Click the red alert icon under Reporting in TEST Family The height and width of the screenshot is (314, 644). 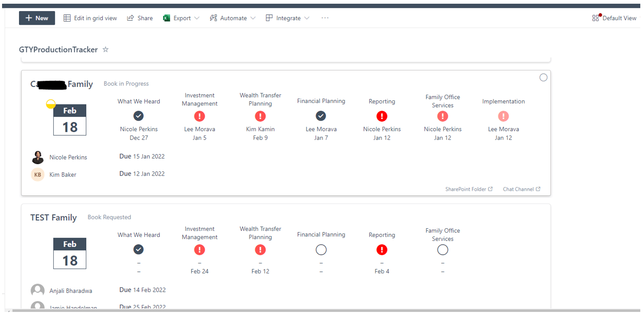coord(382,250)
